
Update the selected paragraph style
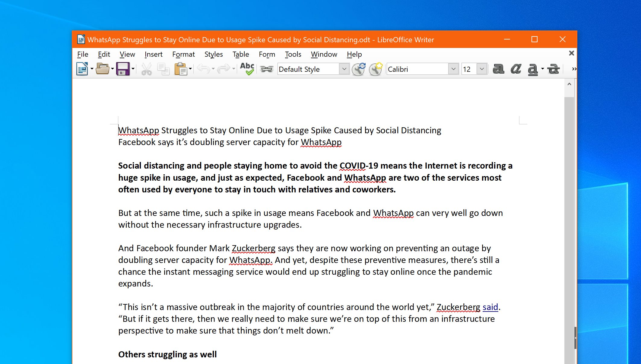coord(359,69)
